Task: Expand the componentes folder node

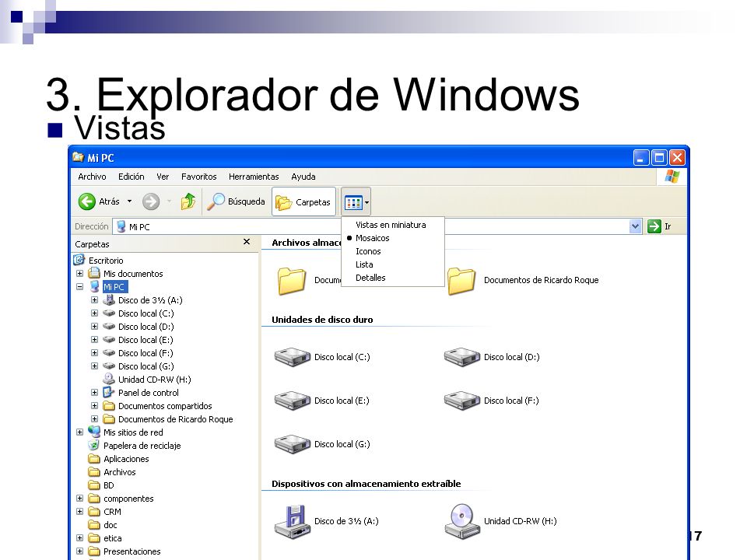Action: pos(79,499)
